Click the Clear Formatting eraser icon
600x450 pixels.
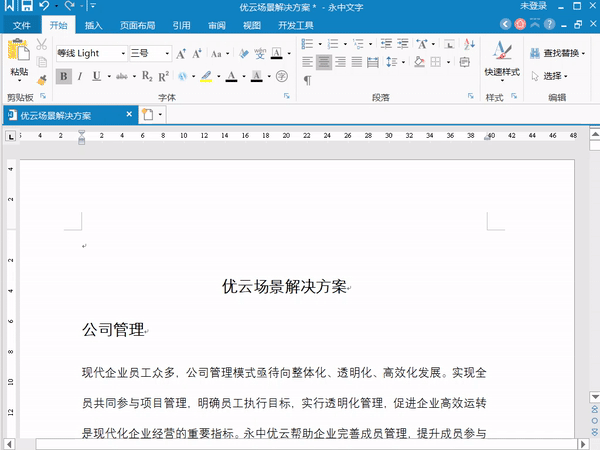243,53
